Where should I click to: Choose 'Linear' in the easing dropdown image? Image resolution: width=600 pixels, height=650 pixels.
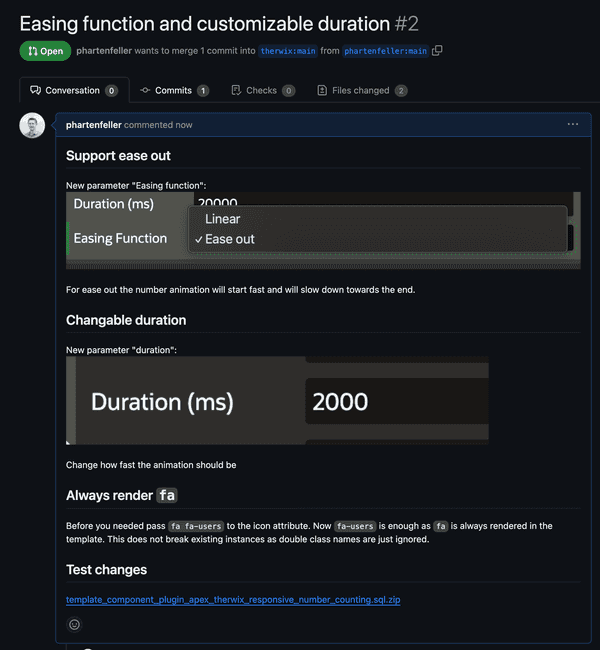[222, 218]
